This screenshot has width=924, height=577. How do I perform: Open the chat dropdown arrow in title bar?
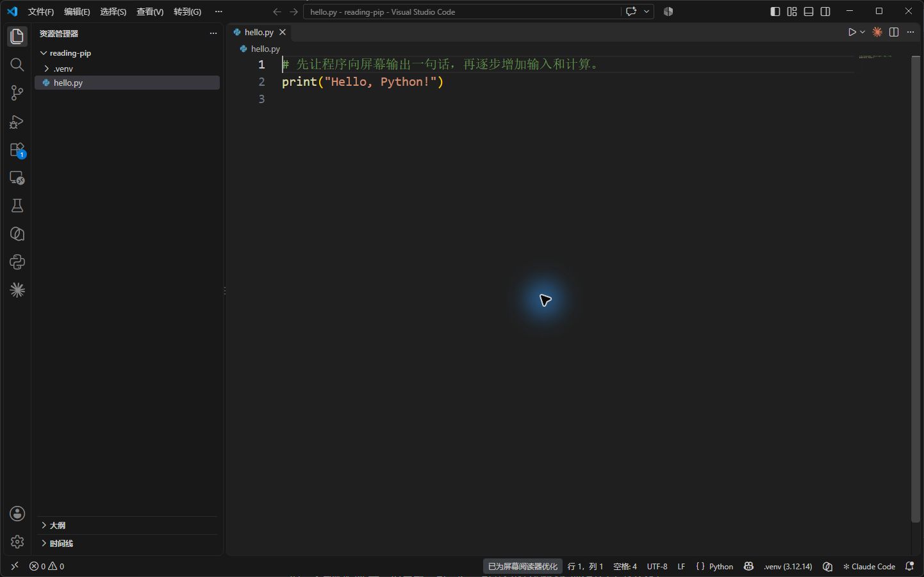(647, 12)
